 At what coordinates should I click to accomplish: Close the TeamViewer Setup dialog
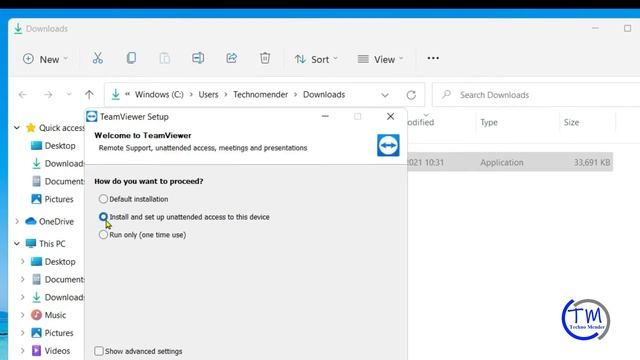(x=390, y=117)
